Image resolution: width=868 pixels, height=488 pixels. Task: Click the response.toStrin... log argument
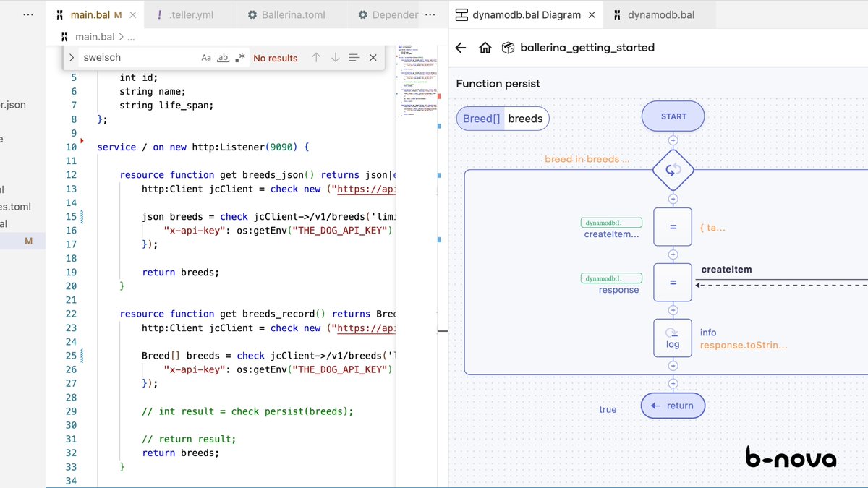pyautogui.click(x=744, y=346)
